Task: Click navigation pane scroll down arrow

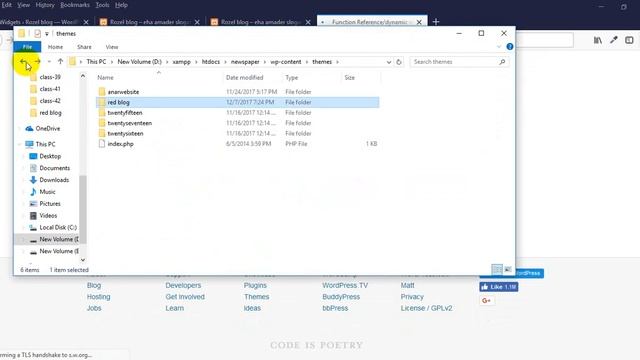Action: [x=83, y=260]
